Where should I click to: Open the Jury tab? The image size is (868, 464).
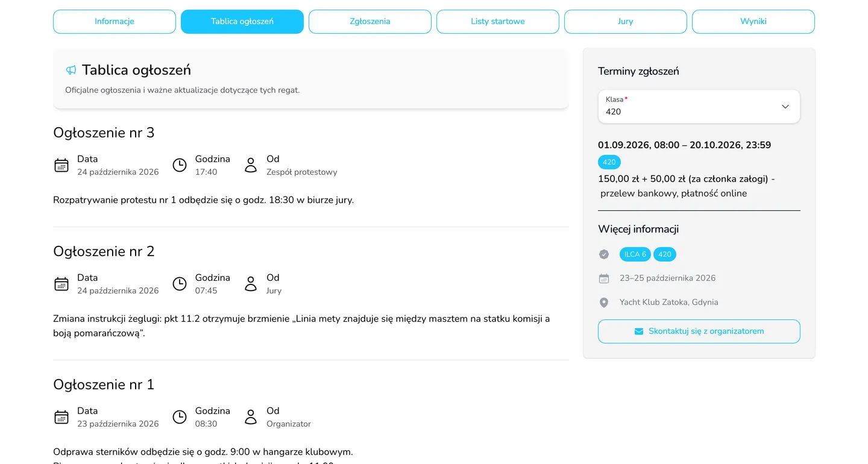626,22
